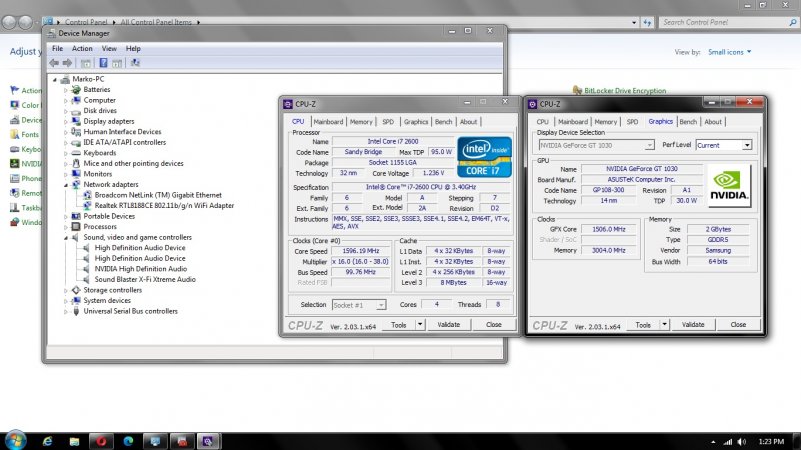Image resolution: width=801 pixels, height=450 pixels.
Task: Click BitLocker Drive Encryption icon in Control Panel
Action: pyautogui.click(x=577, y=90)
